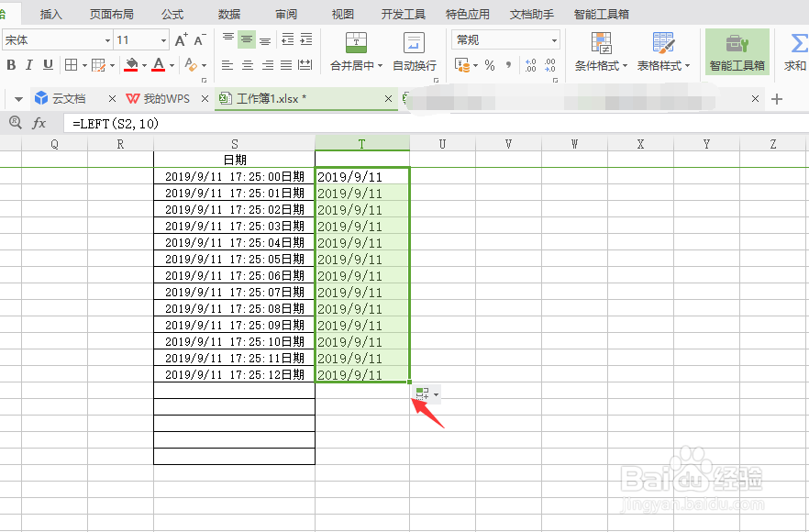Open the 宋体 font name dropdown

[108, 40]
